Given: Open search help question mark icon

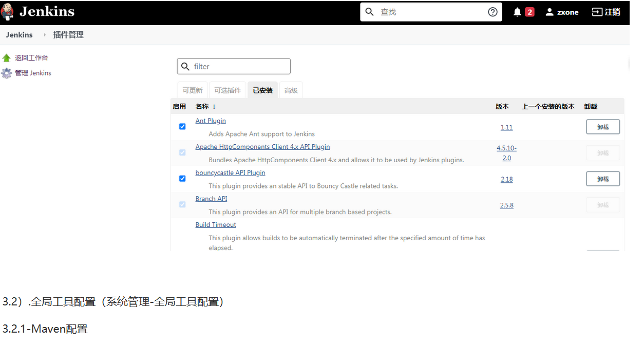Looking at the screenshot, I should click(493, 12).
